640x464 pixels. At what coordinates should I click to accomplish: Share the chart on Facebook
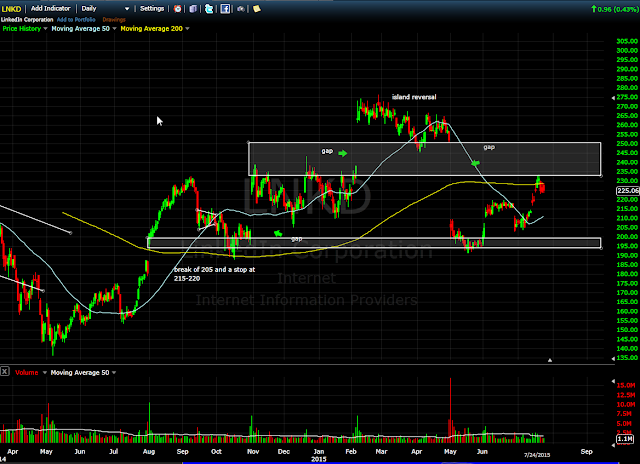225,9
